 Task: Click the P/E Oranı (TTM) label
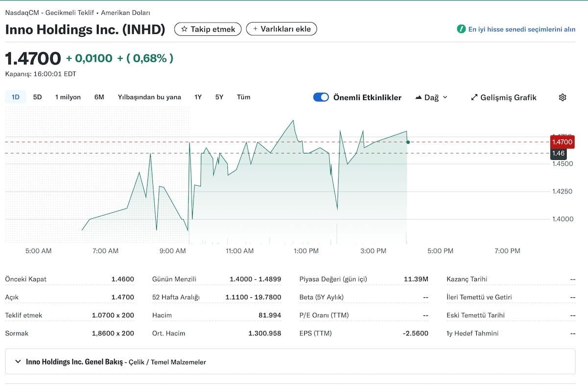(x=324, y=315)
